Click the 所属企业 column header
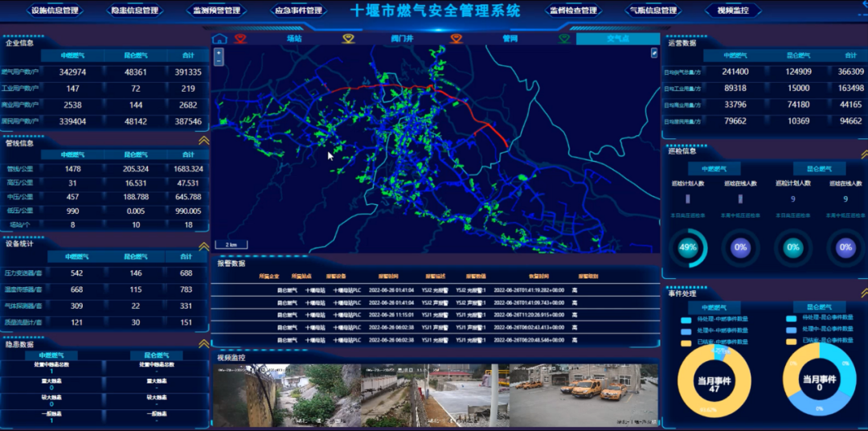Image resolution: width=868 pixels, height=431 pixels. 269,276
